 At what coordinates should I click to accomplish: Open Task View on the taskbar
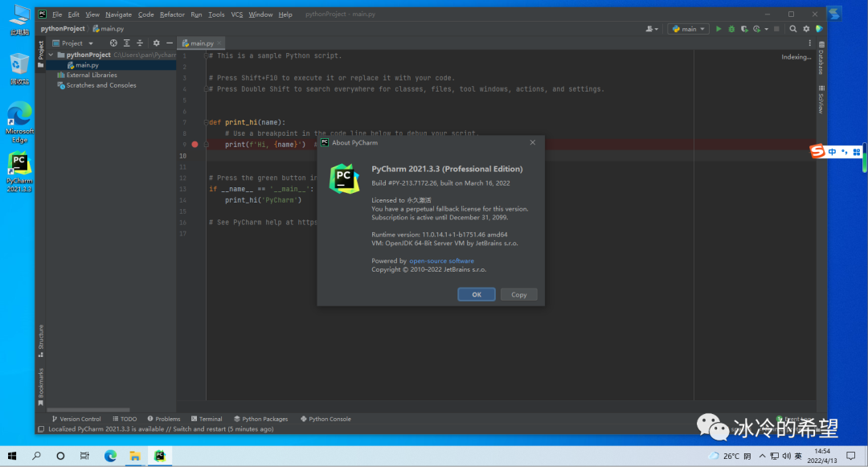(84, 456)
